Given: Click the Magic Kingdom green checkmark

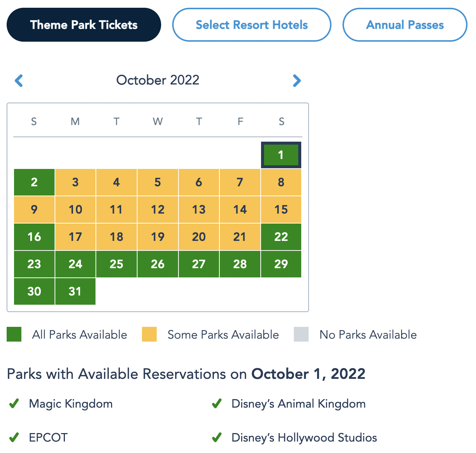Looking at the screenshot, I should [14, 404].
